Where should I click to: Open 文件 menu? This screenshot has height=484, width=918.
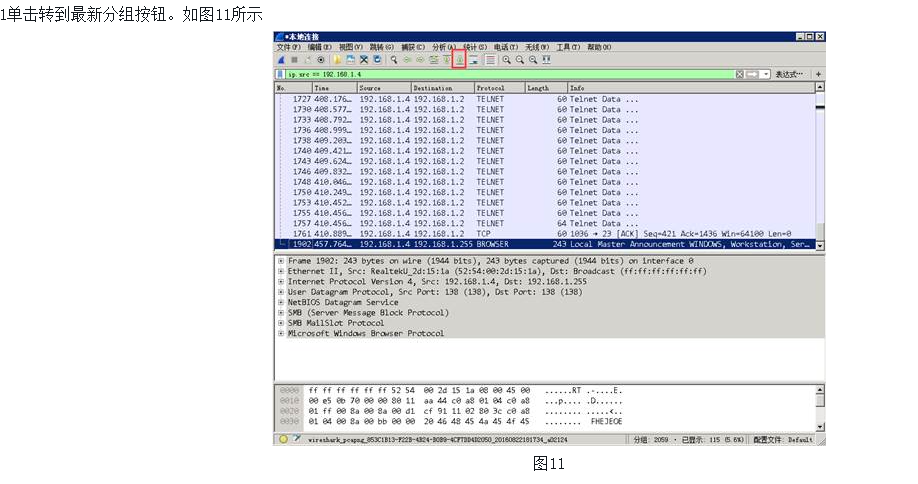[288, 47]
